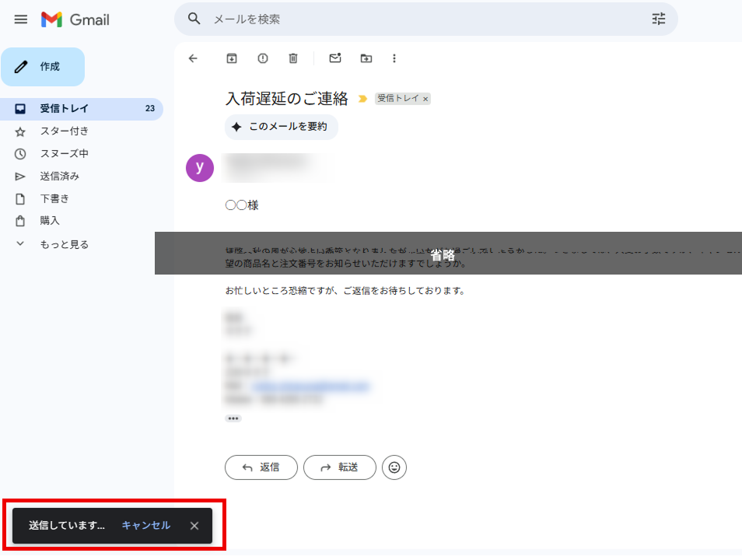The width and height of the screenshot is (742, 560).
Task: Go to 送信済み folder
Action: (x=60, y=176)
